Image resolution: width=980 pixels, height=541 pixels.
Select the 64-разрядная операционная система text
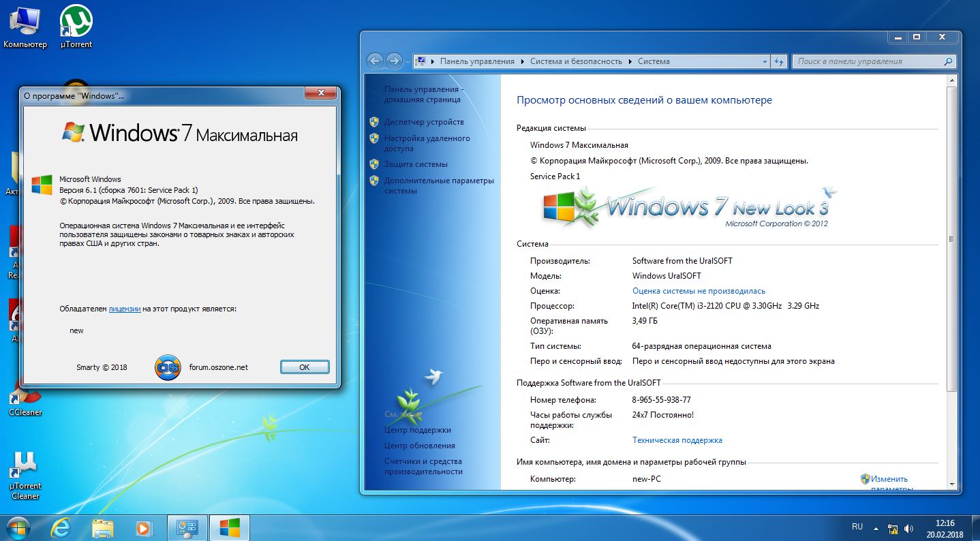pos(702,346)
